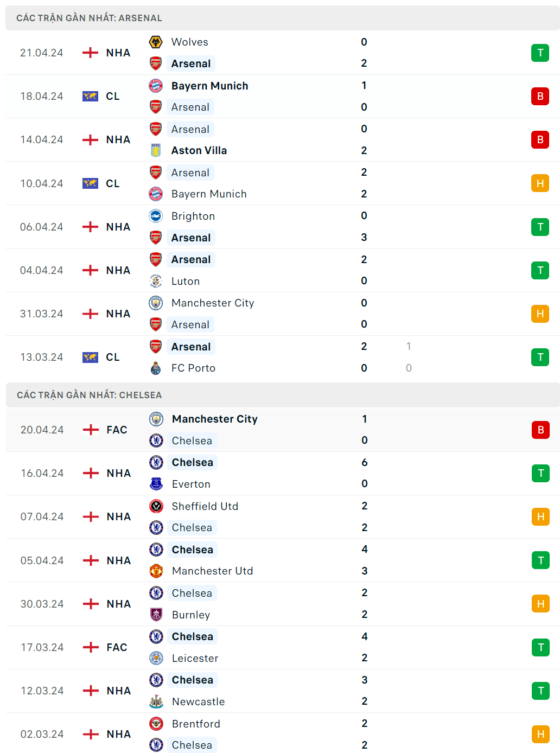The image size is (560, 753).
Task: Select the 'Các trận gần nhất: Arsenal' header
Action: pos(89,18)
